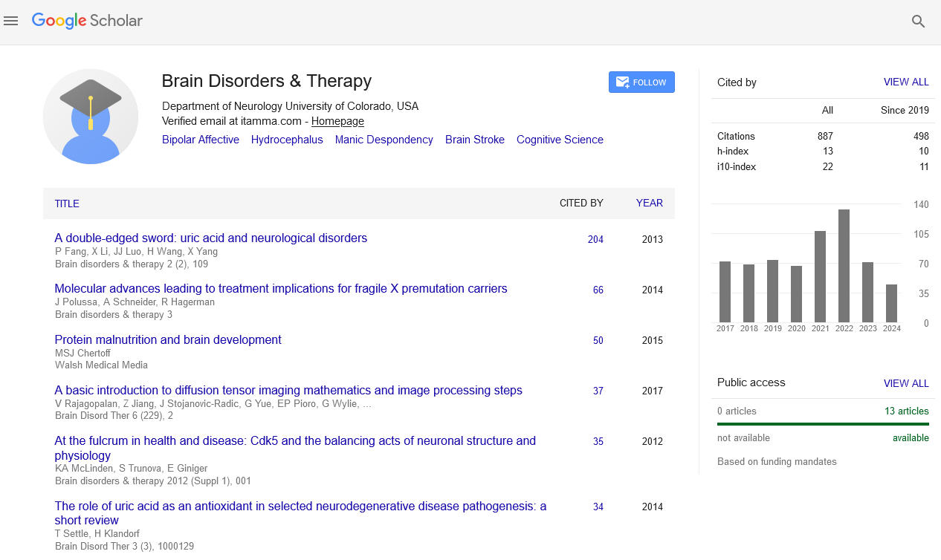
Task: Sort articles by YEAR column header
Action: (649, 203)
